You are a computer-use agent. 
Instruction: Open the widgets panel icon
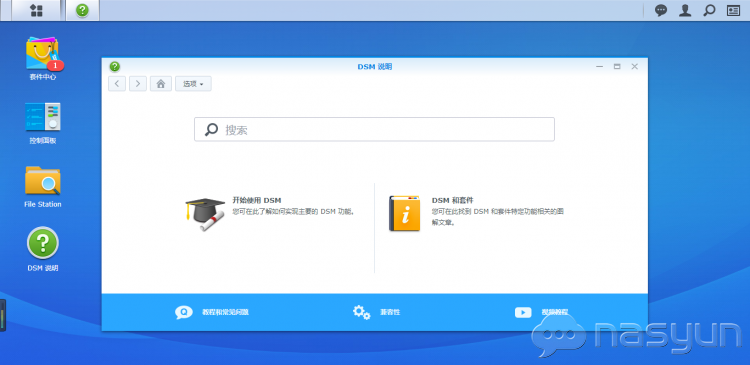[x=733, y=11]
